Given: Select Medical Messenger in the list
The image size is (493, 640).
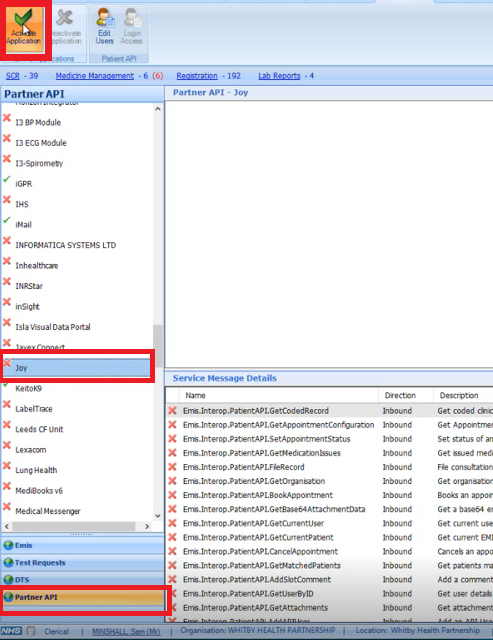Looking at the screenshot, I should point(48,511).
